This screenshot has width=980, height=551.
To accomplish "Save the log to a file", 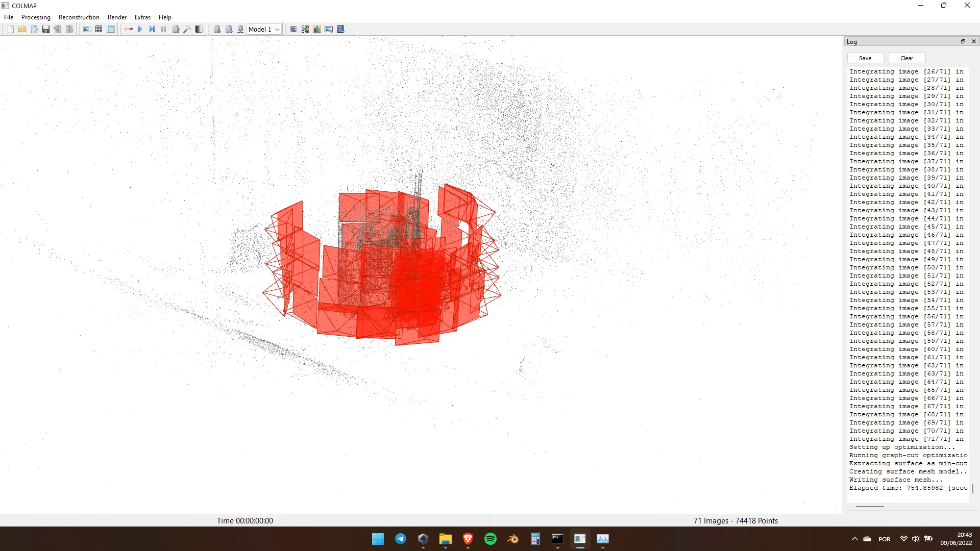I will (x=865, y=58).
